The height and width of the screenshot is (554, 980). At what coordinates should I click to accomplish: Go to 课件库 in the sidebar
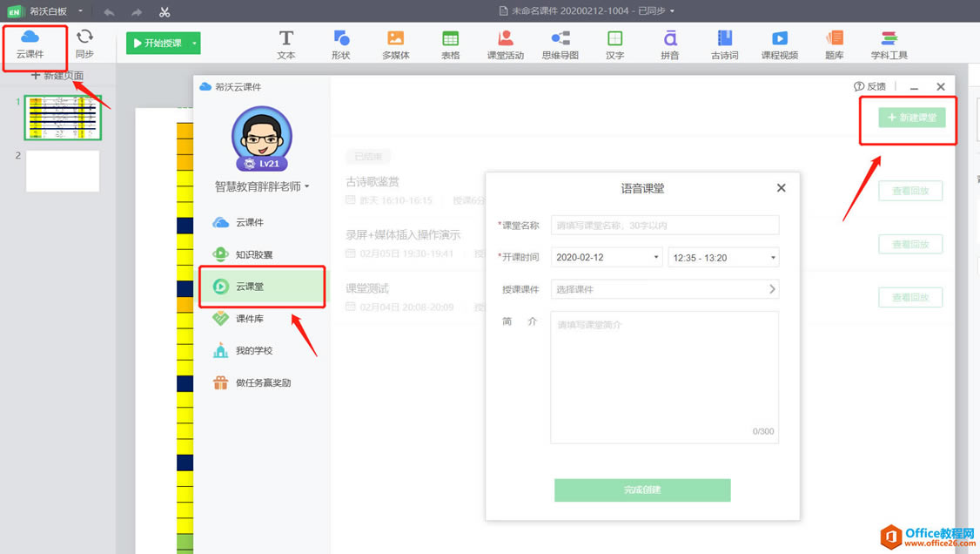click(262, 318)
